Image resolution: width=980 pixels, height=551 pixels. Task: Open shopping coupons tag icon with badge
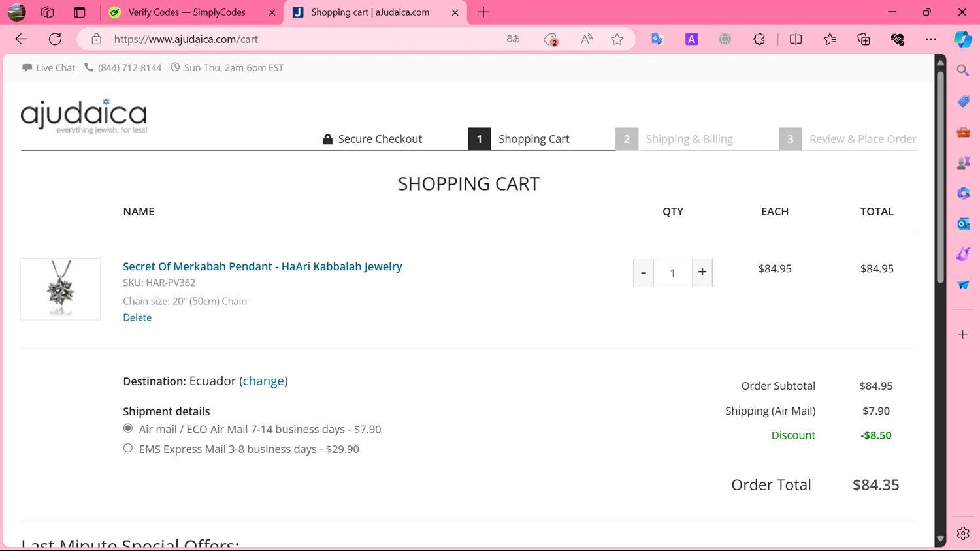551,39
